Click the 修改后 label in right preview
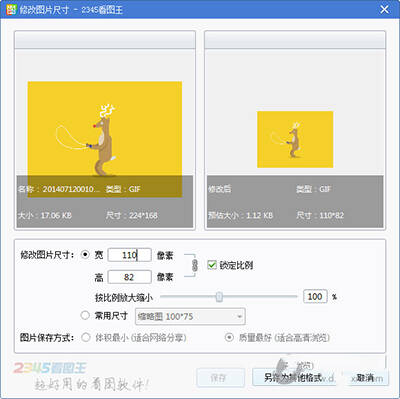Viewport: 400px width, 399px height. click(x=220, y=189)
